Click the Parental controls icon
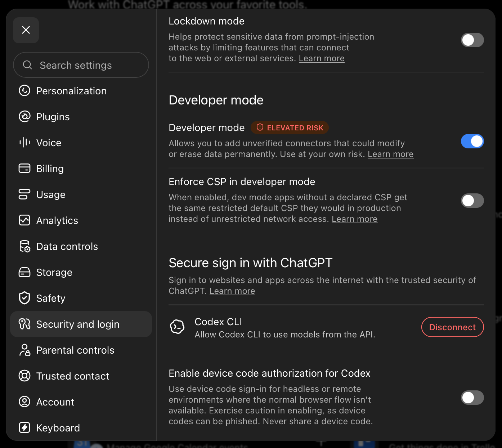Image resolution: width=502 pixels, height=448 pixels. pos(24,350)
